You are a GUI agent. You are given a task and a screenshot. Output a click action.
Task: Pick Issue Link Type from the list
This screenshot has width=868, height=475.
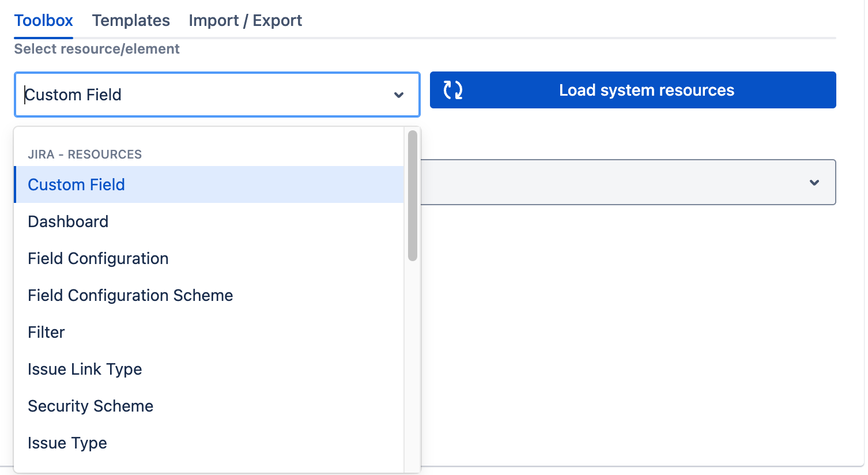click(85, 369)
